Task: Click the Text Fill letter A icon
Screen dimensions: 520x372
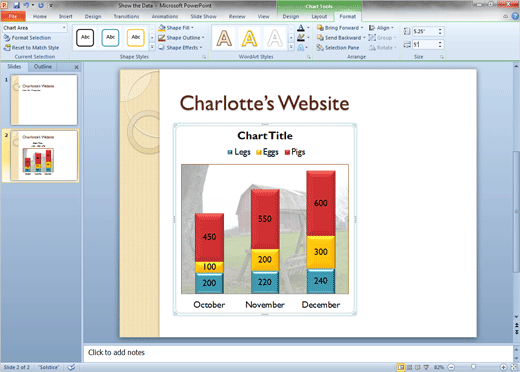Action: point(301,28)
